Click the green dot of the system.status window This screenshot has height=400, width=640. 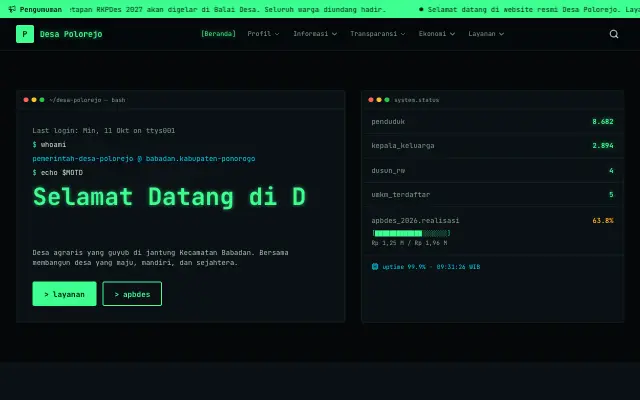tap(387, 100)
